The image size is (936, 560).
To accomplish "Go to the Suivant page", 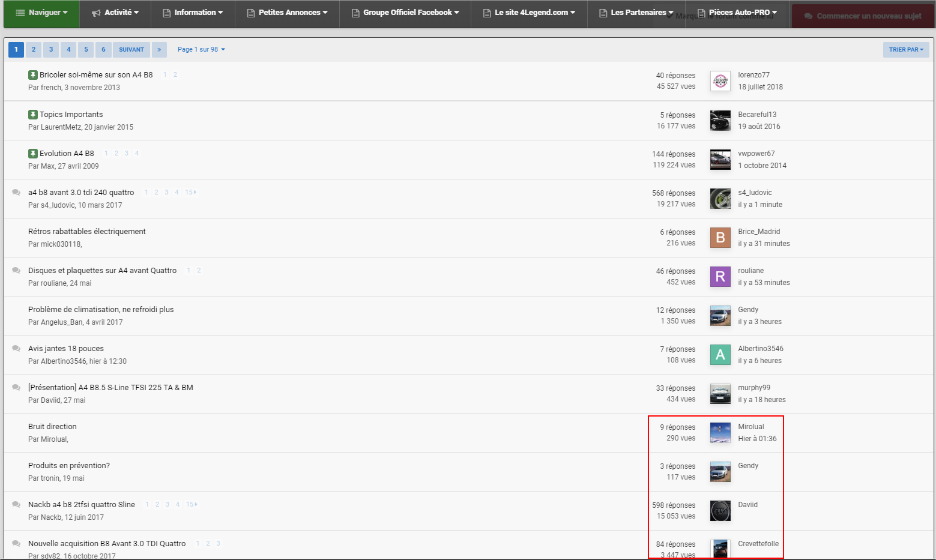I will click(x=131, y=50).
